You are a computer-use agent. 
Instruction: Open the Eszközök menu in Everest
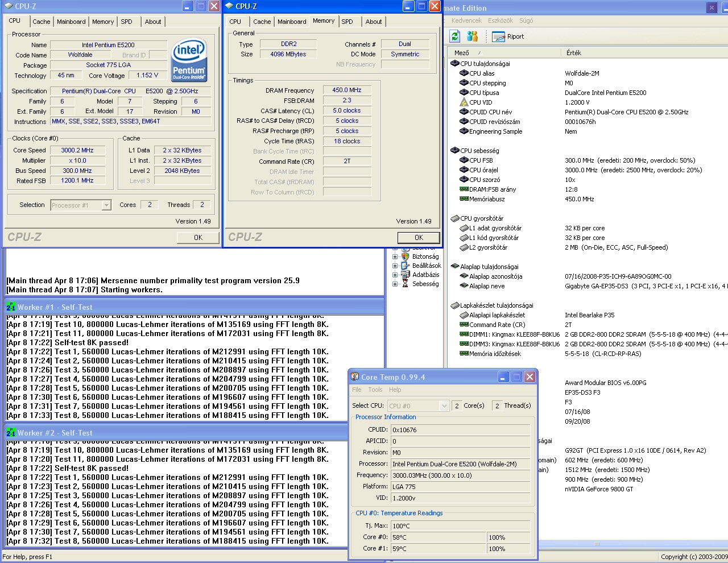(500, 20)
